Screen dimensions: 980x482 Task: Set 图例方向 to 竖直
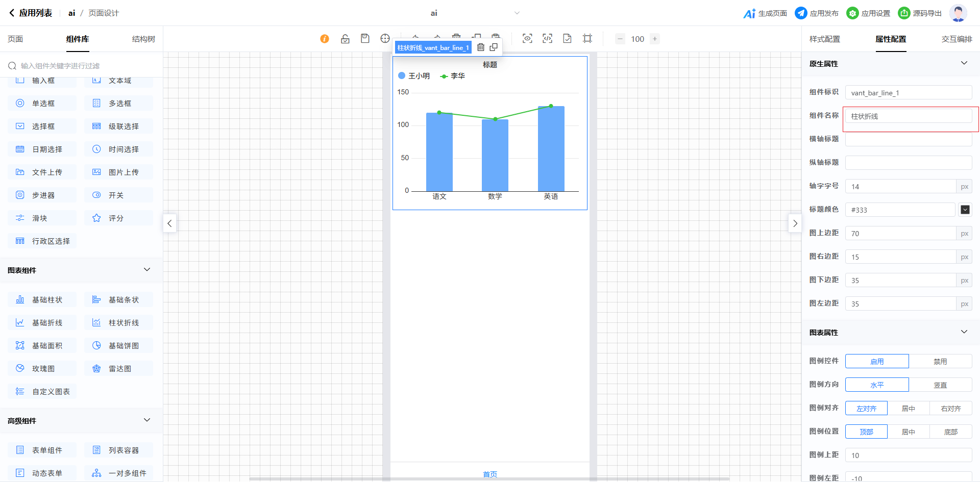(x=940, y=385)
